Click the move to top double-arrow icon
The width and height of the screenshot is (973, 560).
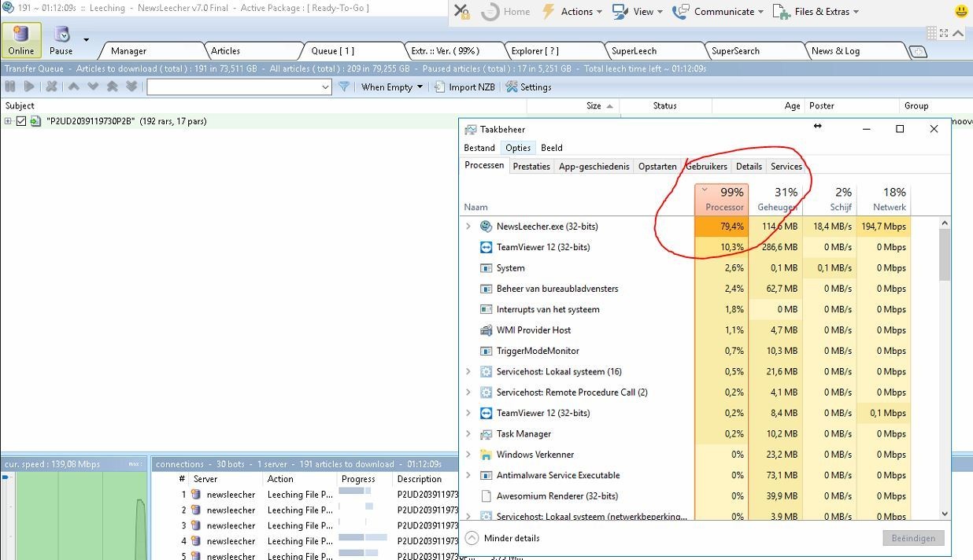pyautogui.click(x=113, y=87)
